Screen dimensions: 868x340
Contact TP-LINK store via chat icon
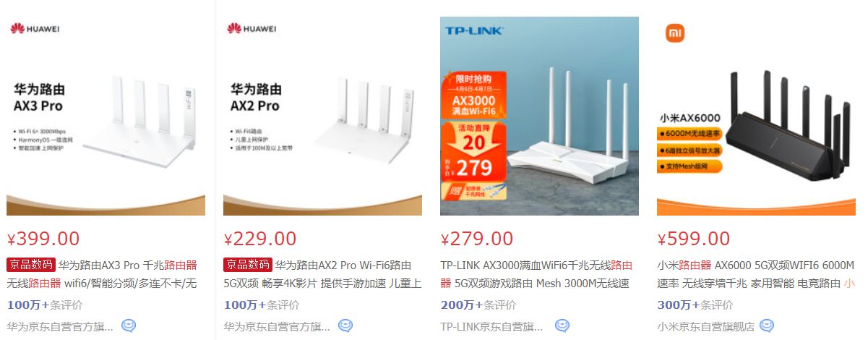[x=562, y=326]
